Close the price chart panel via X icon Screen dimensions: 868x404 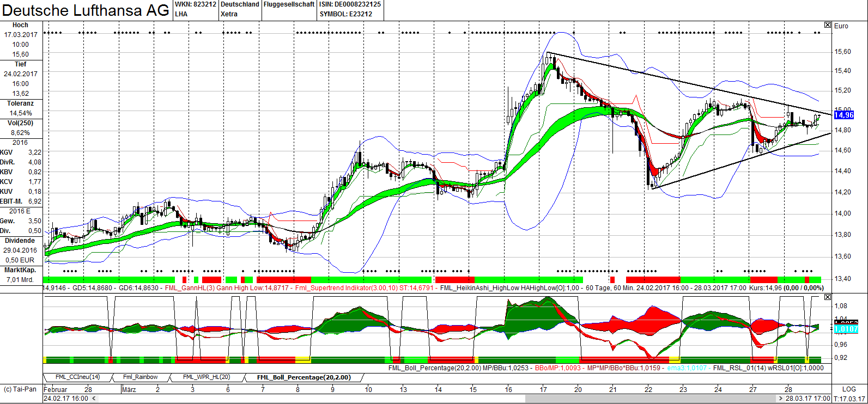pos(828,25)
